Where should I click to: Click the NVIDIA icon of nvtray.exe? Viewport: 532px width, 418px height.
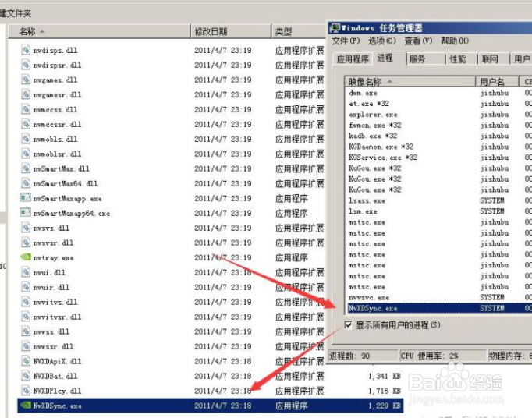26,257
